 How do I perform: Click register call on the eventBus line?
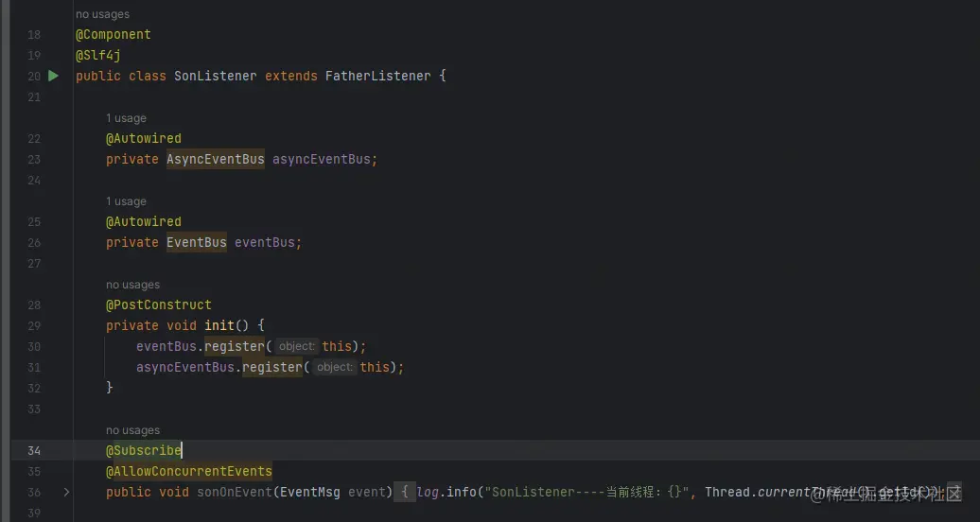(235, 346)
